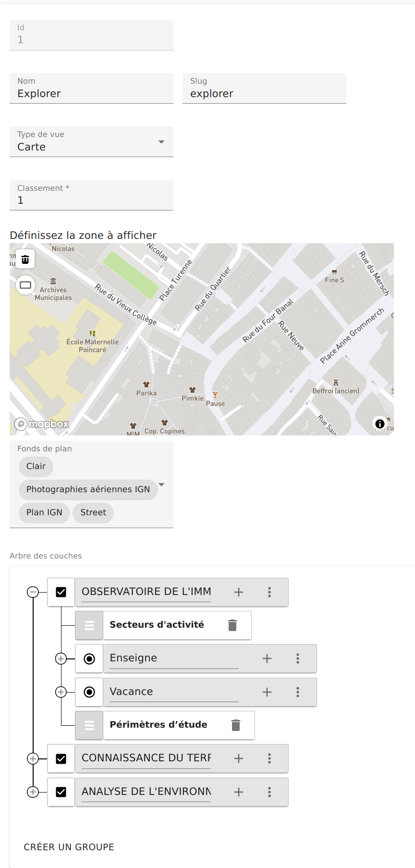The image size is (415, 868).
Task: Delete the Secteurs d'activité layer
Action: (232, 625)
